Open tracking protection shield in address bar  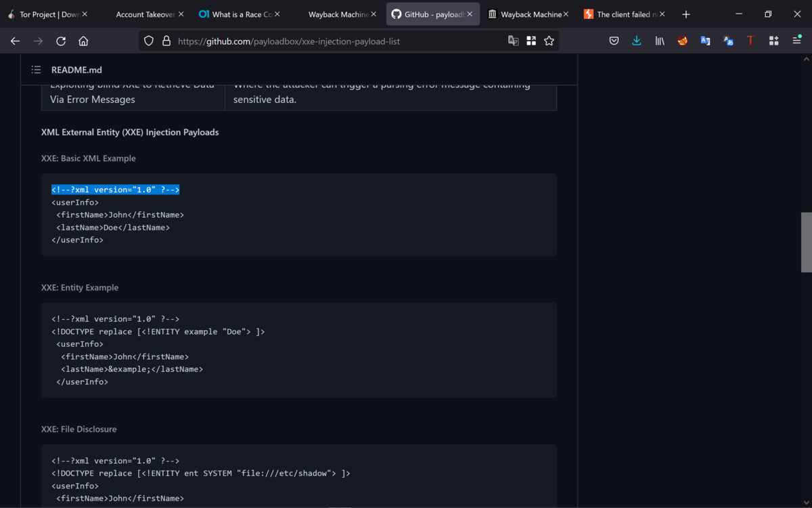click(x=149, y=41)
